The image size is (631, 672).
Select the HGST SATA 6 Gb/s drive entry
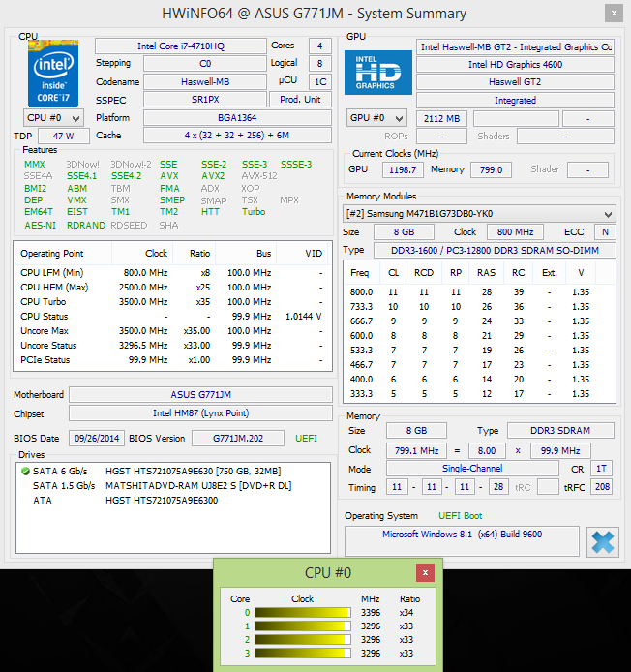tap(172, 471)
